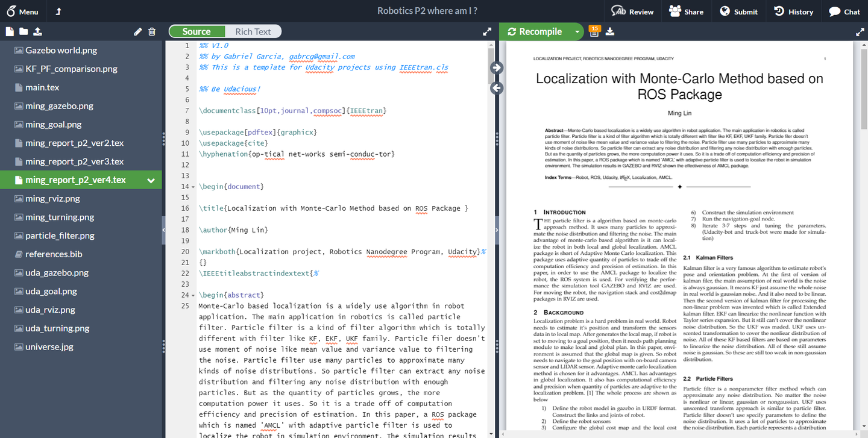Click PDF title Localization with Monte-Carlo Method
Screen dimensions: 868x438
(x=679, y=86)
